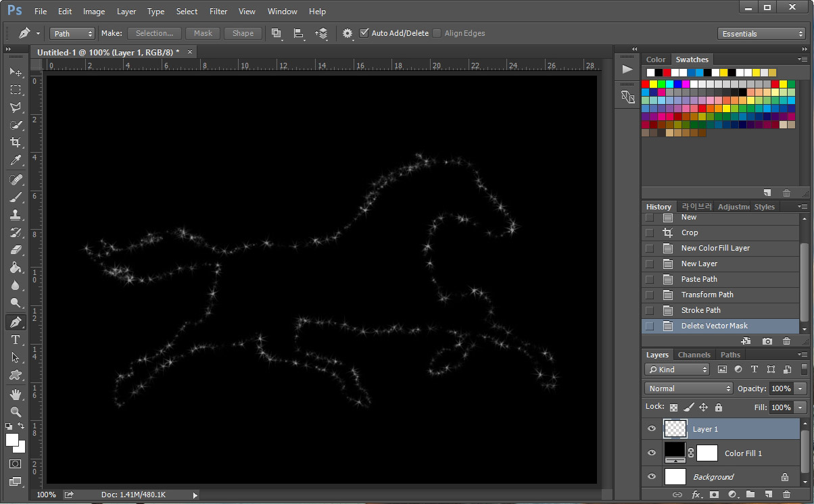
Task: Select the Dodge tool
Action: coord(16,303)
